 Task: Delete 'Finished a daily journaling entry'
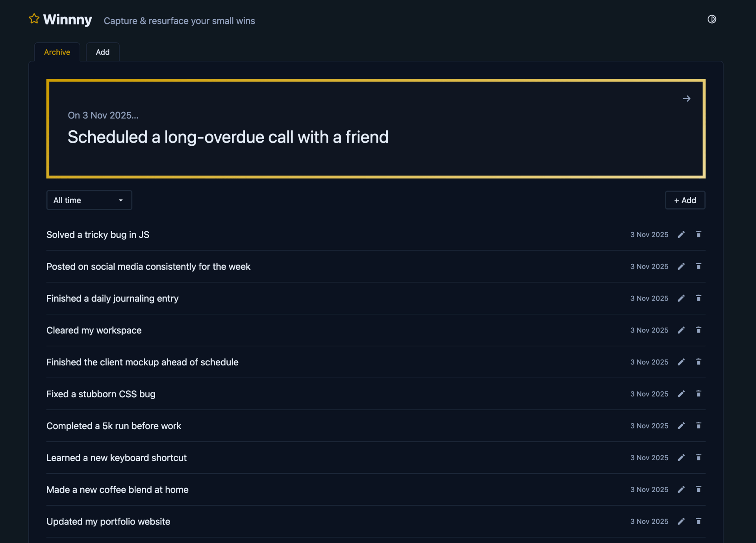[x=699, y=298]
